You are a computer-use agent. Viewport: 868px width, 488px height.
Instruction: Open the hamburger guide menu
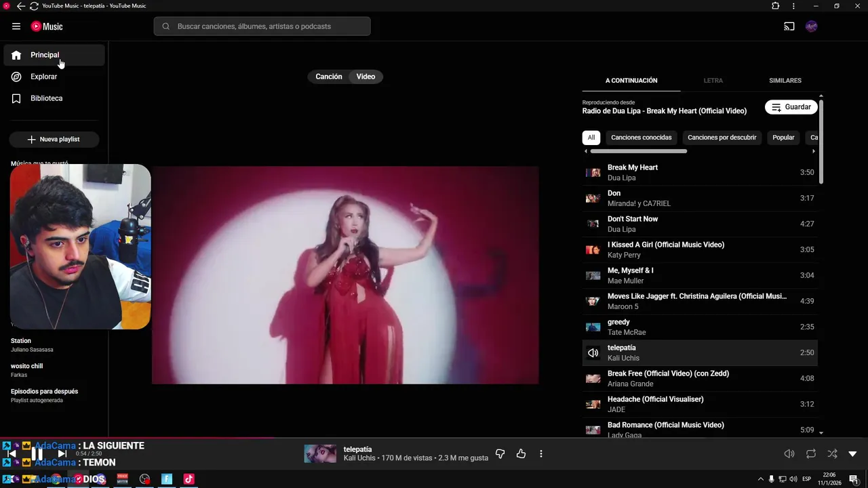click(x=16, y=26)
